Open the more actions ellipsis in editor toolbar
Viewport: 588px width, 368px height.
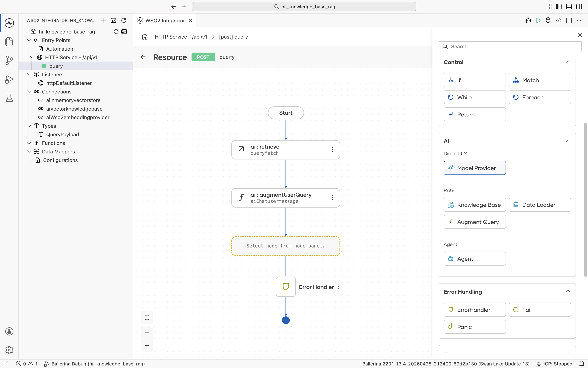579,20
